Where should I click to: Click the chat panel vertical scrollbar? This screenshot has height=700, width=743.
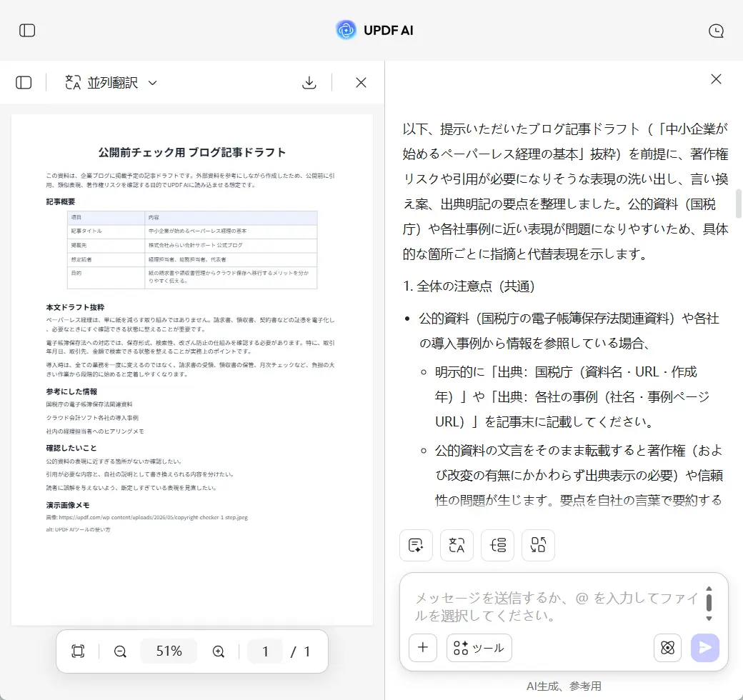coord(738,203)
